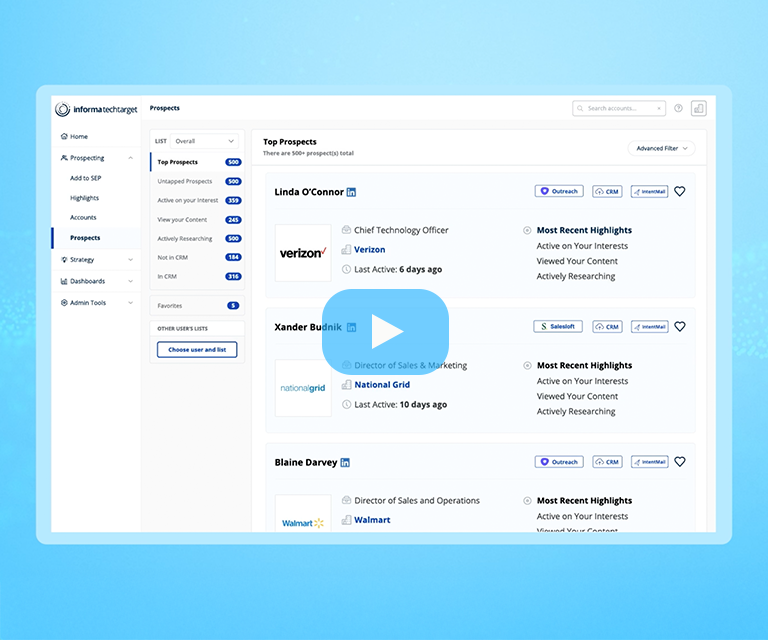This screenshot has width=768, height=640.
Task: Open the Verizon account link
Action: pyautogui.click(x=370, y=250)
